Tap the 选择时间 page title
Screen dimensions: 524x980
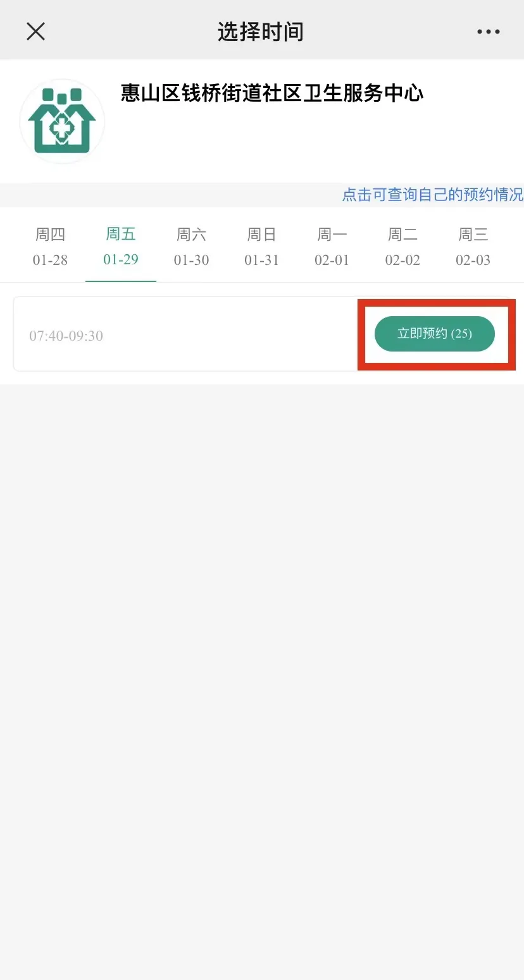coord(261,32)
